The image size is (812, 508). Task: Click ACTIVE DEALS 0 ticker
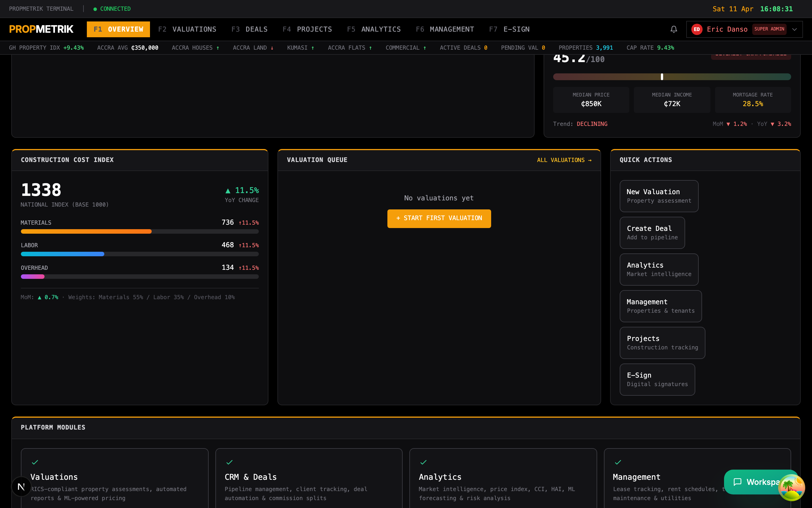pyautogui.click(x=464, y=48)
